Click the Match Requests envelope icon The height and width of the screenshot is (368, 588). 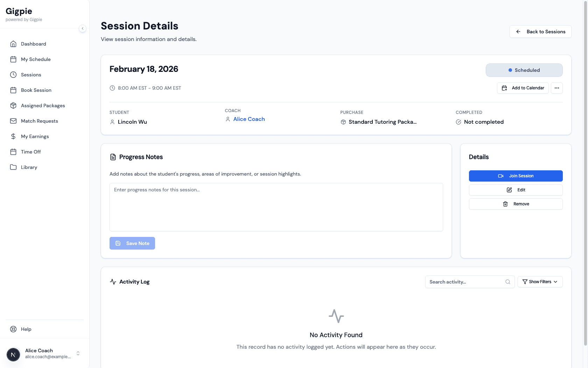pos(13,121)
